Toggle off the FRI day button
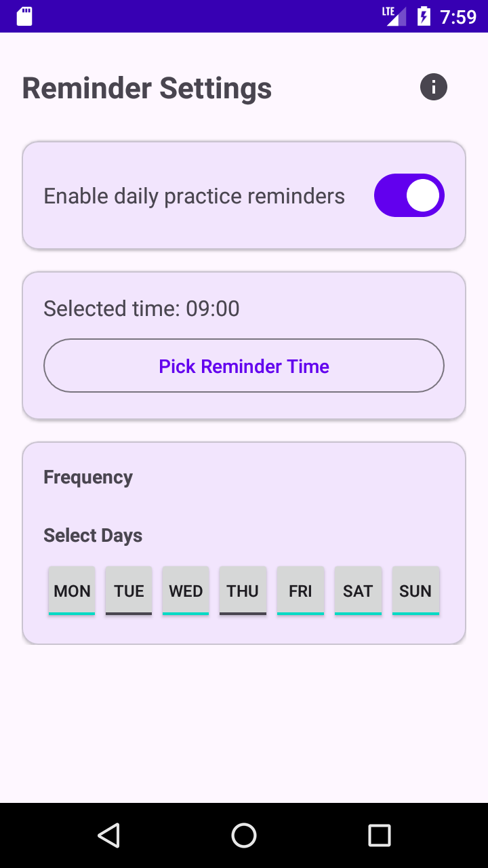 tap(300, 591)
